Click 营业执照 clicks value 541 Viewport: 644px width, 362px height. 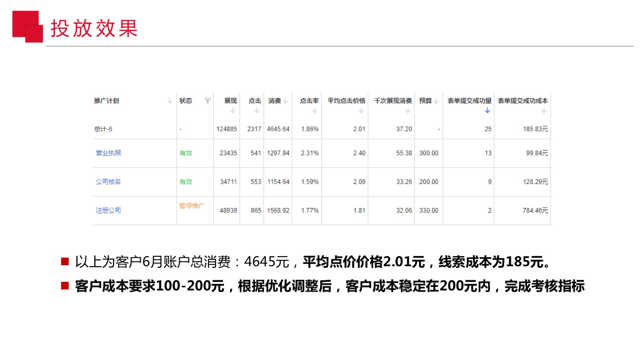(256, 153)
